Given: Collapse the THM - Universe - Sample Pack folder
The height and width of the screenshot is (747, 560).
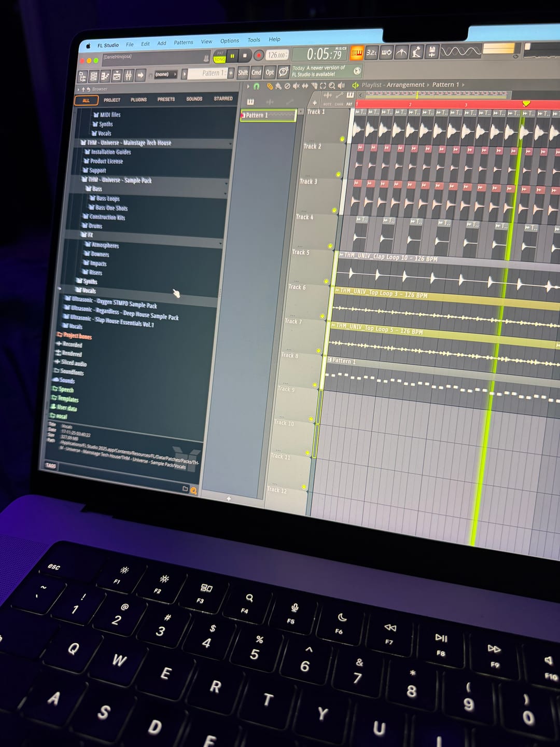Looking at the screenshot, I should point(119,180).
